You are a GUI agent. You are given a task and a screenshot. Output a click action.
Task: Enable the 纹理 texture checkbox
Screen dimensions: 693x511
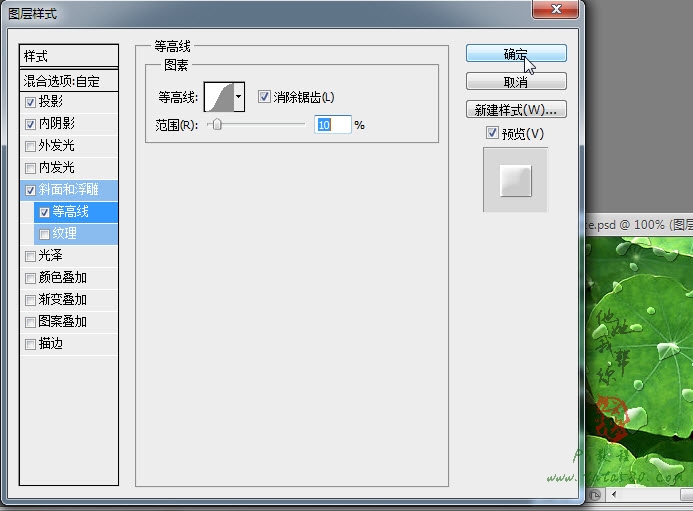tap(44, 234)
